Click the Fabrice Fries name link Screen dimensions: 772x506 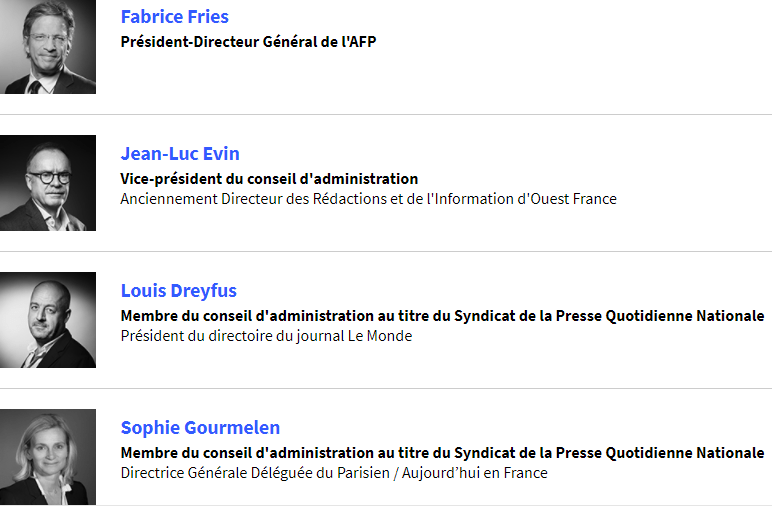coord(175,17)
